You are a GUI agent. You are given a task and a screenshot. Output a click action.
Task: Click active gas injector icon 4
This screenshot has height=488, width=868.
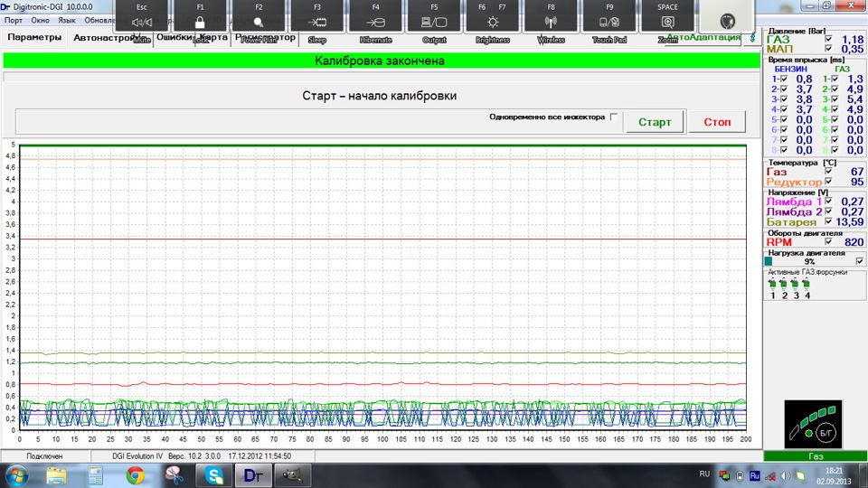(x=806, y=285)
